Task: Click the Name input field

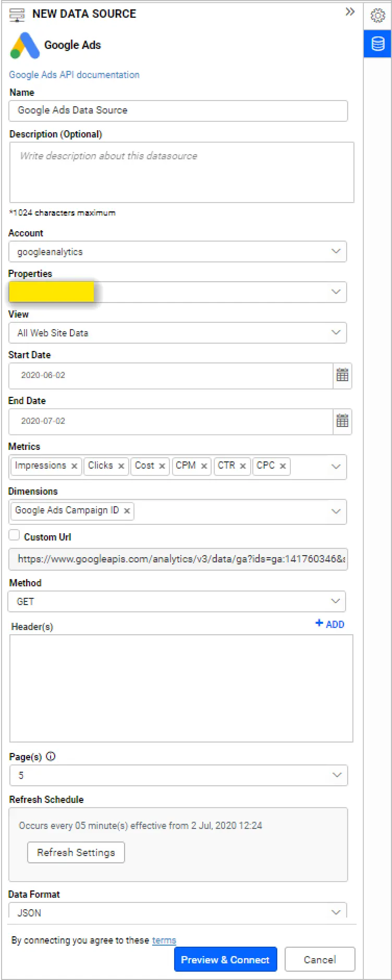Action: tap(178, 110)
